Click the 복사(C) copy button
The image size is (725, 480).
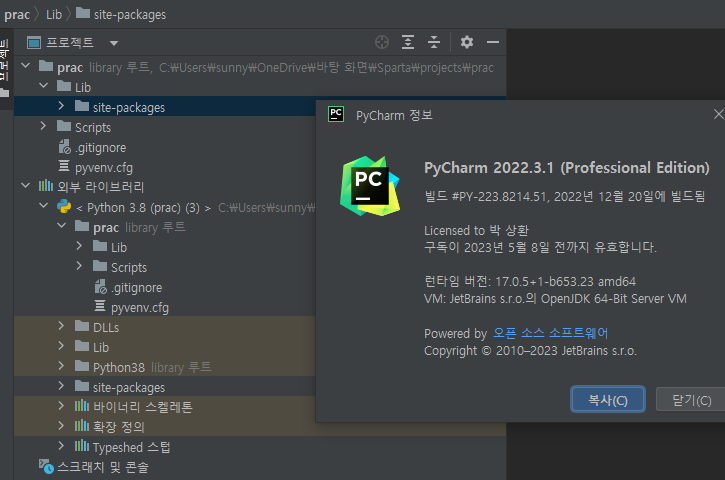click(608, 399)
